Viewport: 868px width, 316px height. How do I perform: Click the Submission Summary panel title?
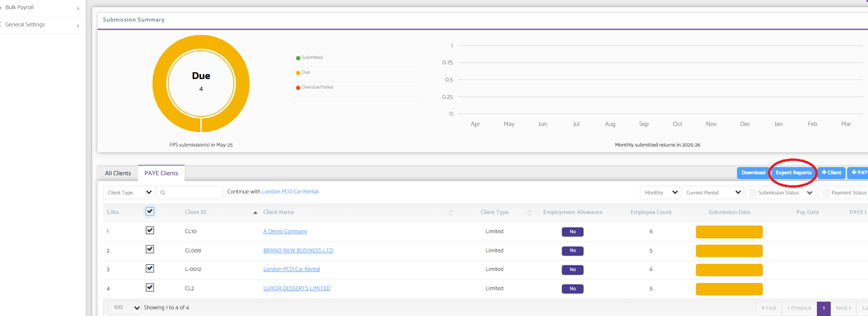point(133,20)
